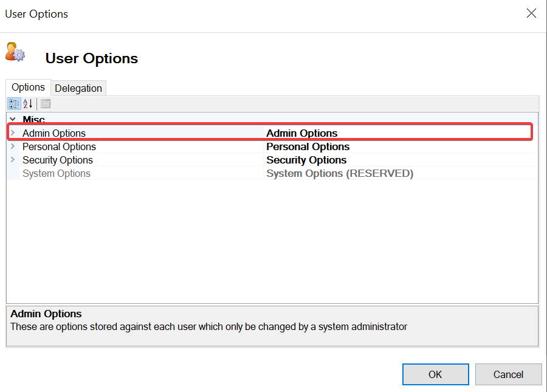Click the bold Admin Options value cell
This screenshot has width=547, height=392.
tap(302, 133)
